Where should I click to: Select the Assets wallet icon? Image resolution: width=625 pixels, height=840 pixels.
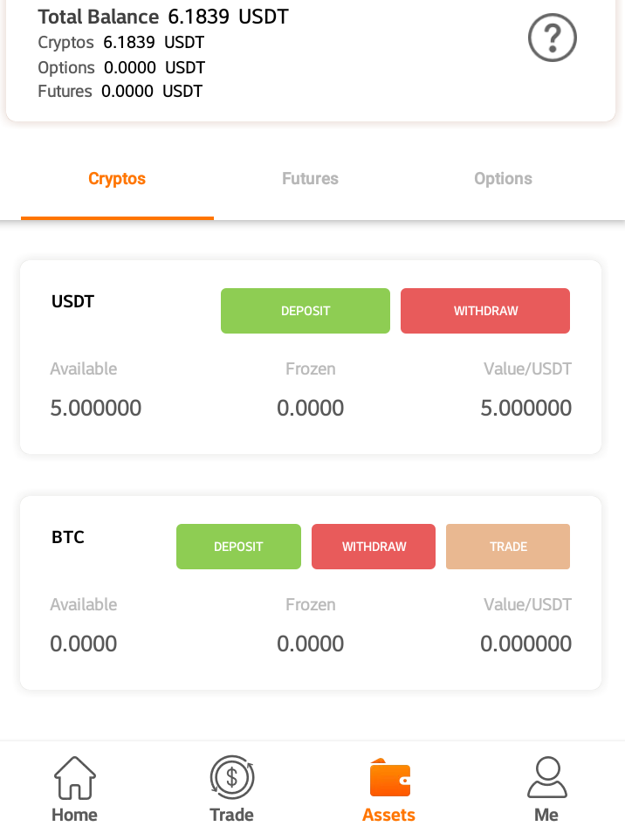click(389, 777)
